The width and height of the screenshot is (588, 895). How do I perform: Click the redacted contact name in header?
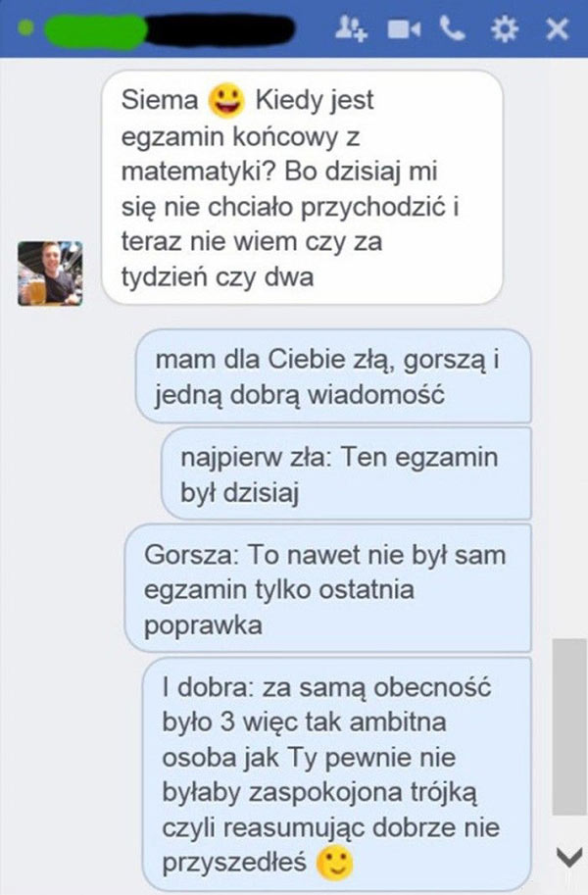171,28
